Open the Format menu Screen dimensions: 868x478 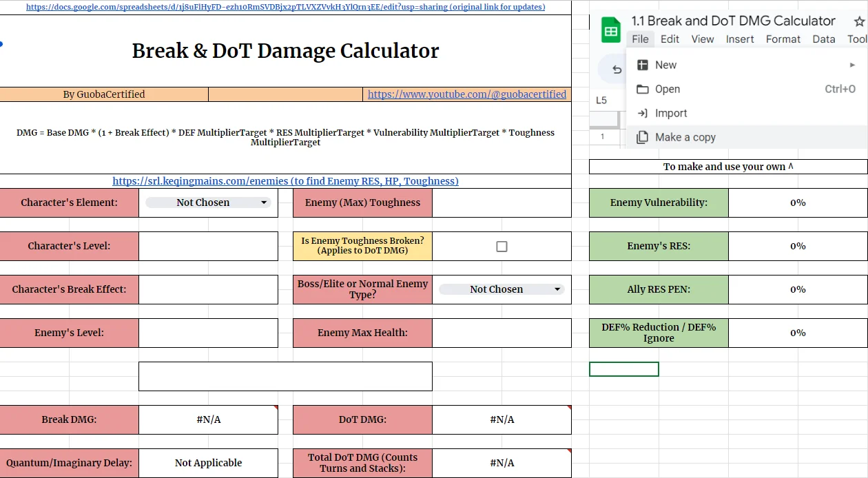[783, 39]
